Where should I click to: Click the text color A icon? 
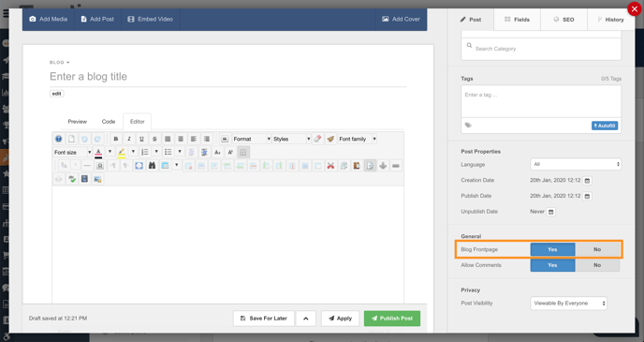tap(98, 153)
